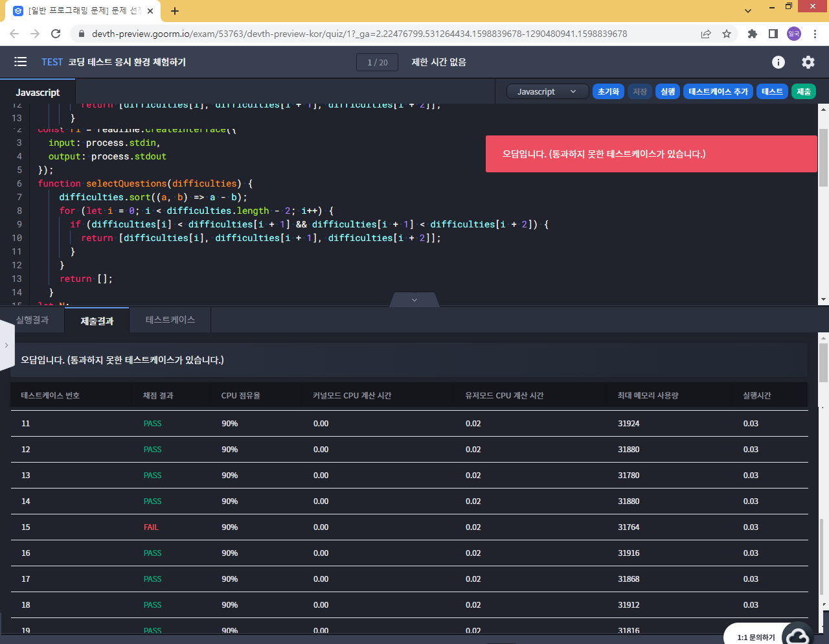Toggle the browser side panel icon

pyautogui.click(x=773, y=34)
